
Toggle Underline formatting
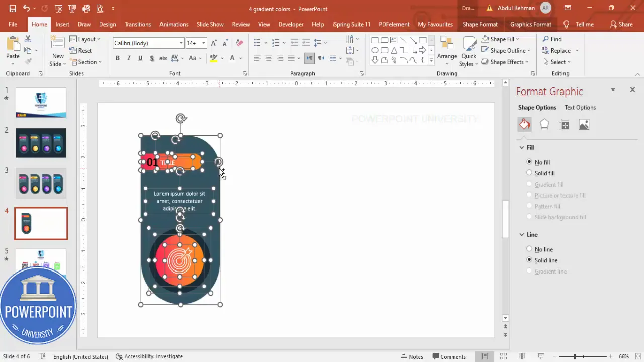[x=140, y=58]
